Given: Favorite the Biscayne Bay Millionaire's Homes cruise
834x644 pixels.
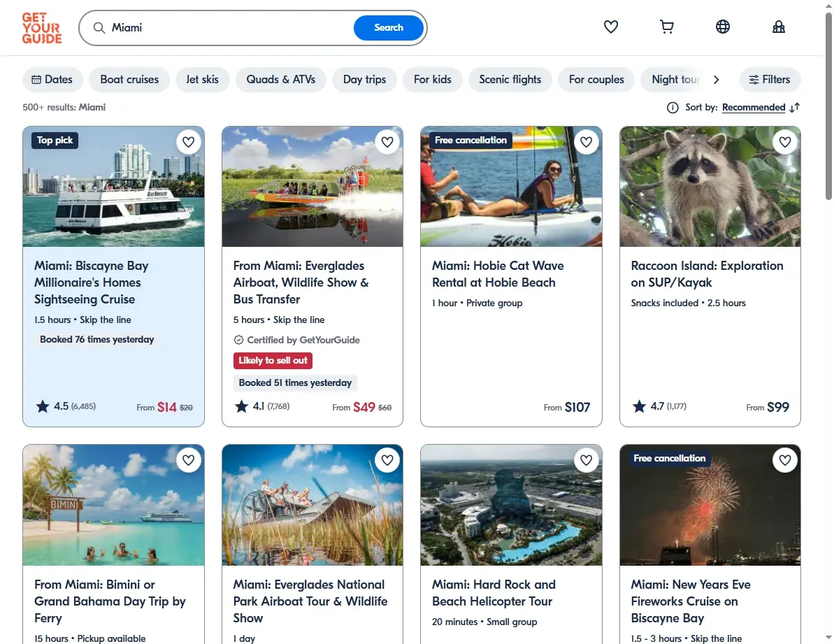Looking at the screenshot, I should point(188,142).
